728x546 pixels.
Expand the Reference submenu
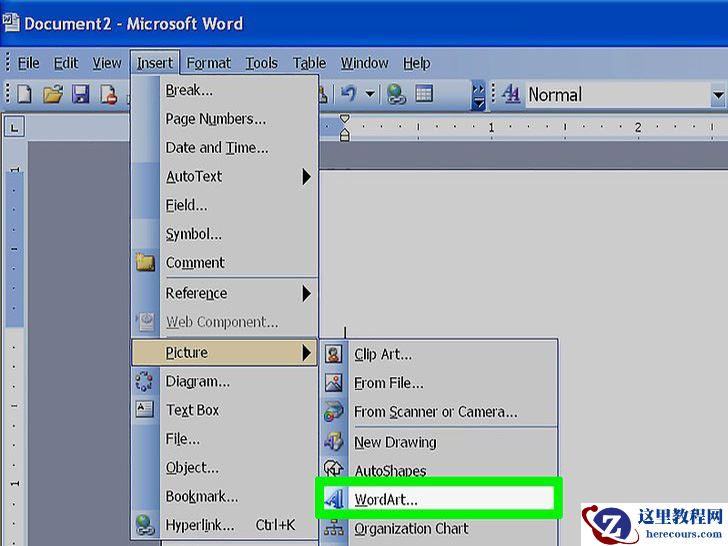(225, 293)
